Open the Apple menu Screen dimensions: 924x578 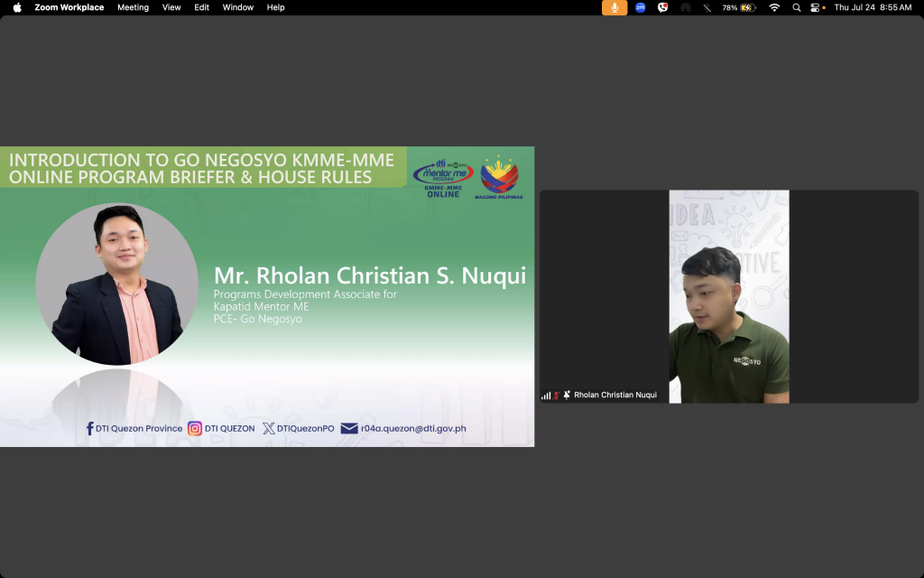[17, 7]
